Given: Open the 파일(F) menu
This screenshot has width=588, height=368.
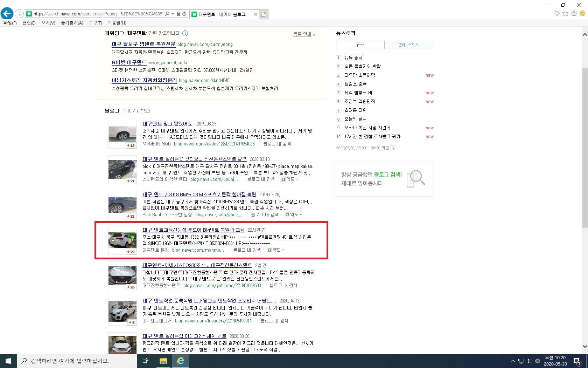Looking at the screenshot, I should 10,23.
